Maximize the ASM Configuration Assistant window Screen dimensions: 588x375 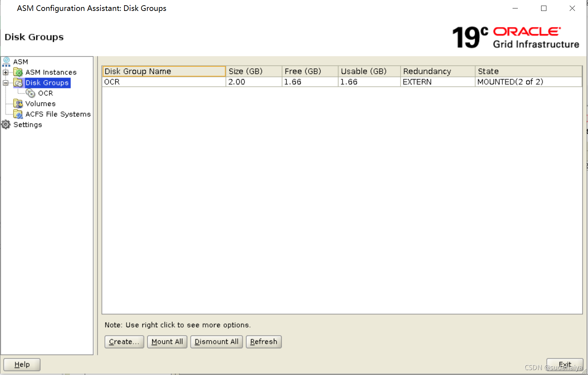point(544,8)
